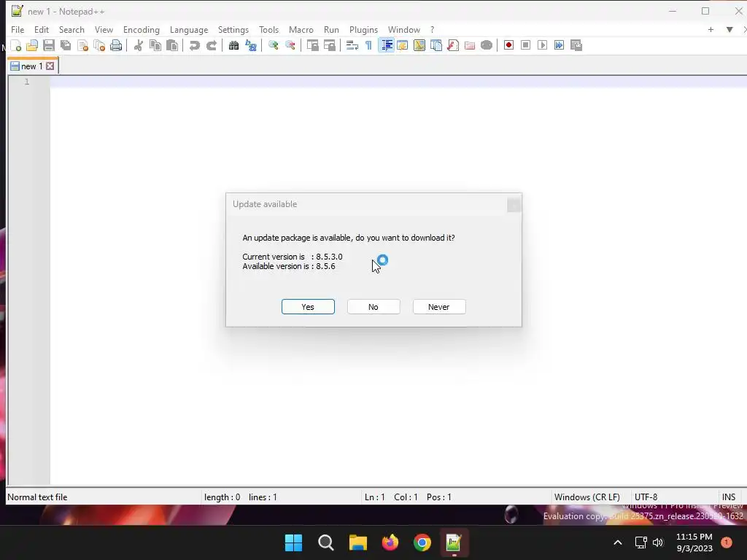Open the Encoding menu
The image size is (747, 560).
(142, 29)
